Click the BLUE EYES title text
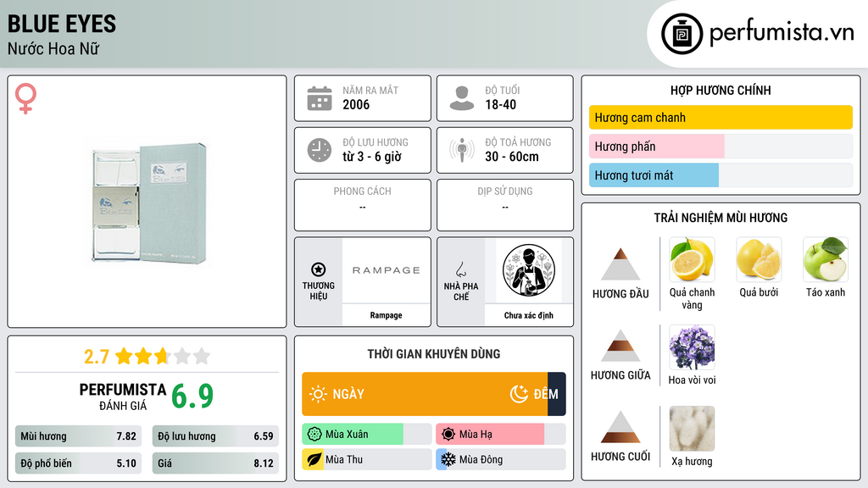868x488 pixels. [x=62, y=25]
